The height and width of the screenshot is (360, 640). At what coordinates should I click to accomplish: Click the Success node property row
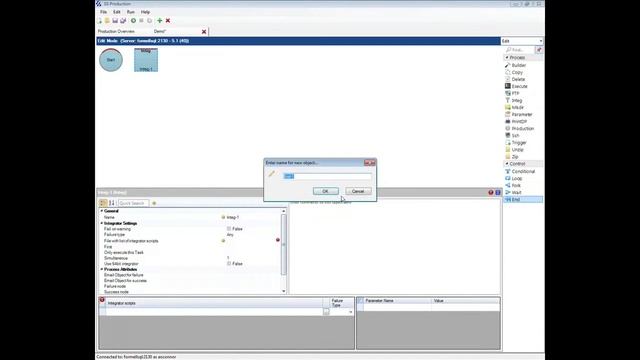[x=190, y=292]
